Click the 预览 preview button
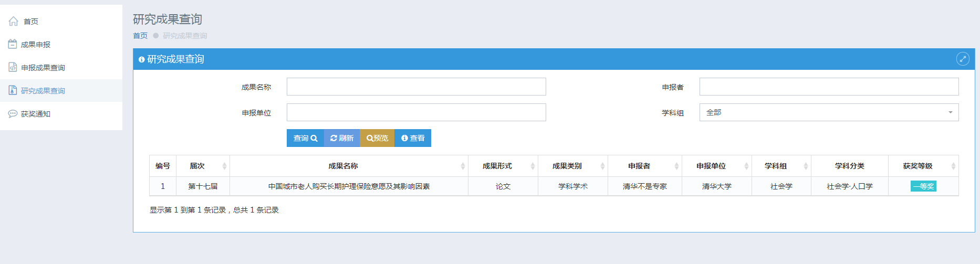980x264 pixels. point(377,138)
